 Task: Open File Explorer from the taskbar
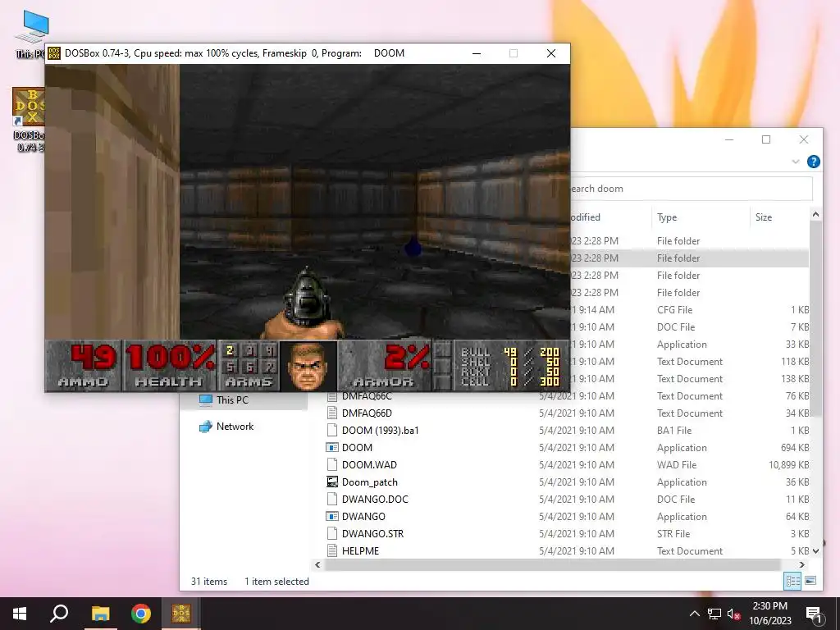(x=100, y=614)
